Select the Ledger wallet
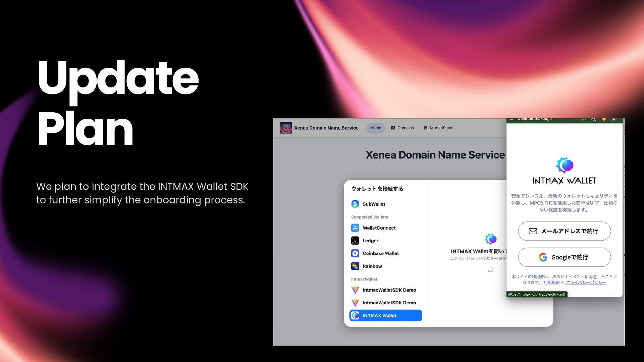The width and height of the screenshot is (644, 362). tap(386, 241)
